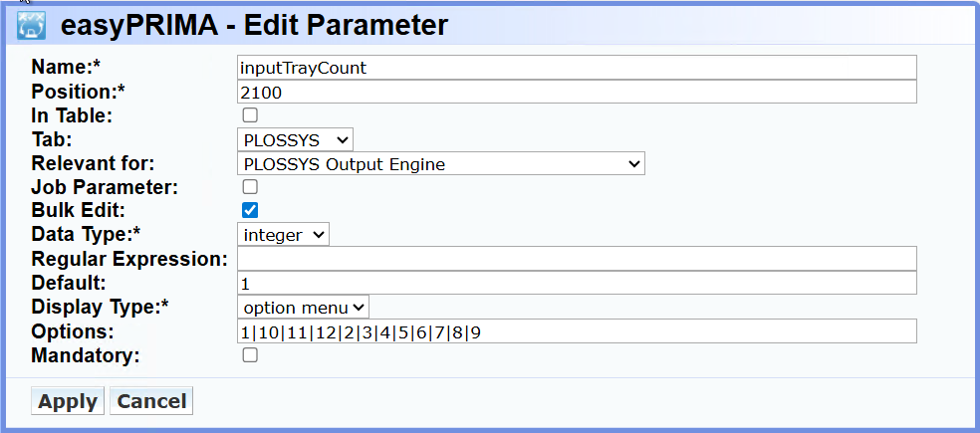
Task: Focus the Default value field
Action: [577, 283]
